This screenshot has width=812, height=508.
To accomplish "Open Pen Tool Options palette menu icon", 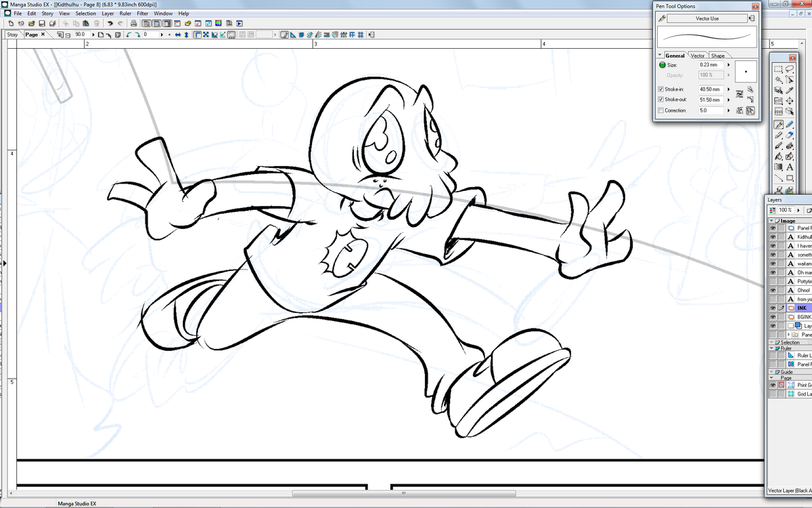I will click(x=752, y=18).
